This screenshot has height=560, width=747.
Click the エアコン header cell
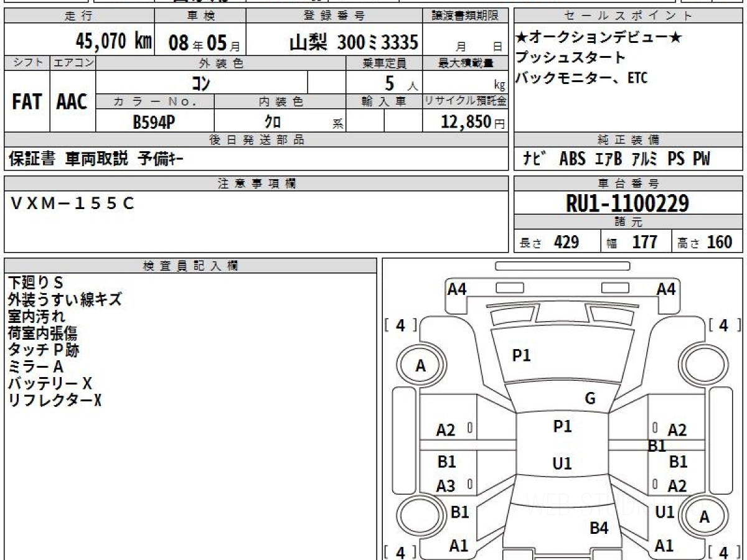[73, 63]
